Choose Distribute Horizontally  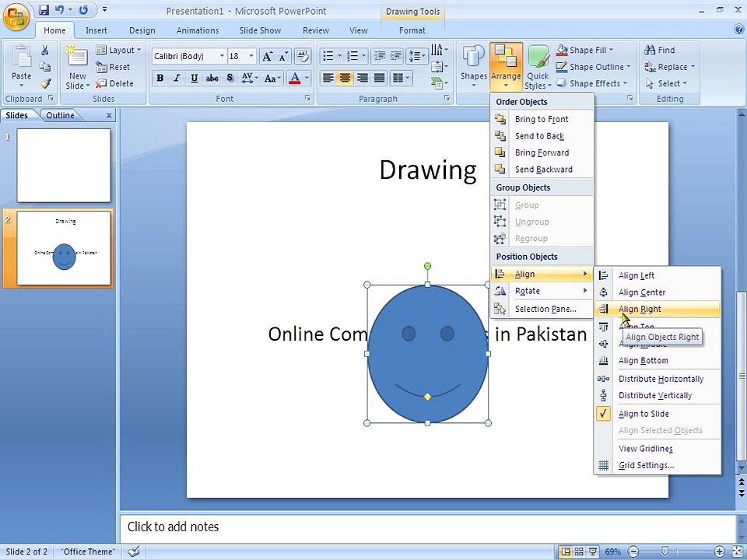[658, 379]
